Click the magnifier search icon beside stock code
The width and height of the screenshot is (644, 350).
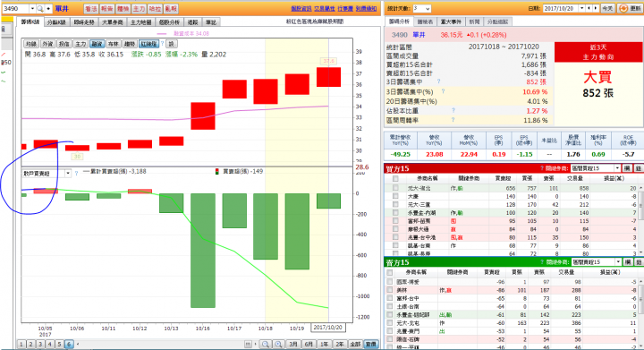pyautogui.click(x=40, y=9)
